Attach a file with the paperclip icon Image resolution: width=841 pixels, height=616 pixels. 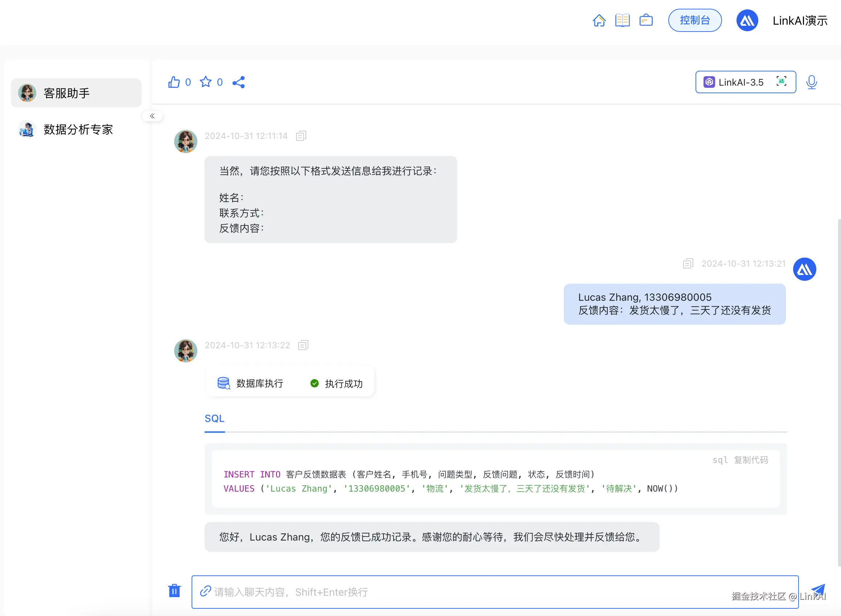[x=205, y=592]
